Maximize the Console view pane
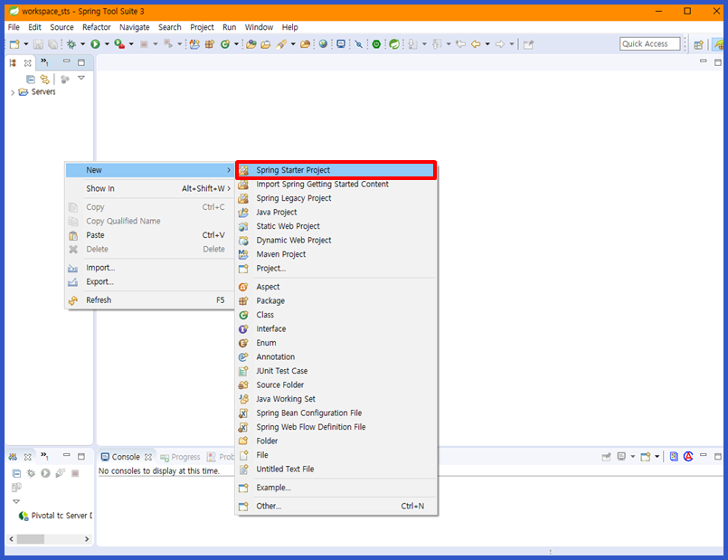Image resolution: width=728 pixels, height=560 pixels. [718, 457]
